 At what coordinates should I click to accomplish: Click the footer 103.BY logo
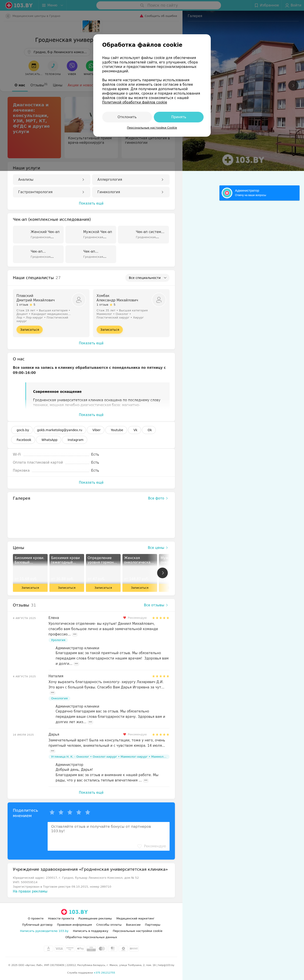tap(75, 912)
